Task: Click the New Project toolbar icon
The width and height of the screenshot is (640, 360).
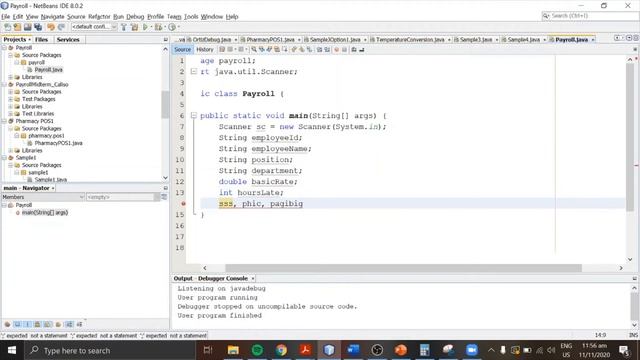Action: tap(17, 27)
